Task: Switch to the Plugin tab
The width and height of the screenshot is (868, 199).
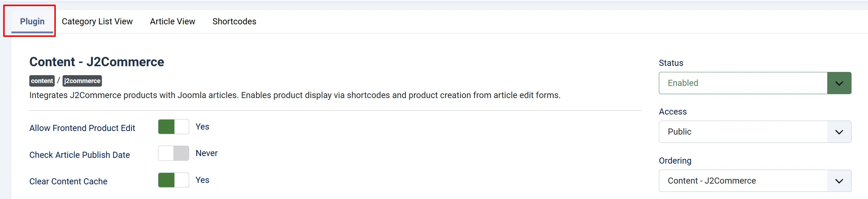Action: pos(32,21)
